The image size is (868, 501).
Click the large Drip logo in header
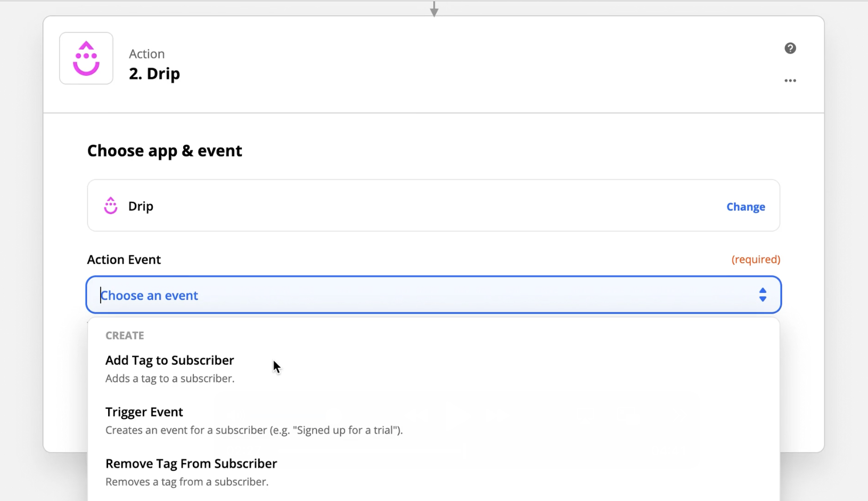point(86,58)
